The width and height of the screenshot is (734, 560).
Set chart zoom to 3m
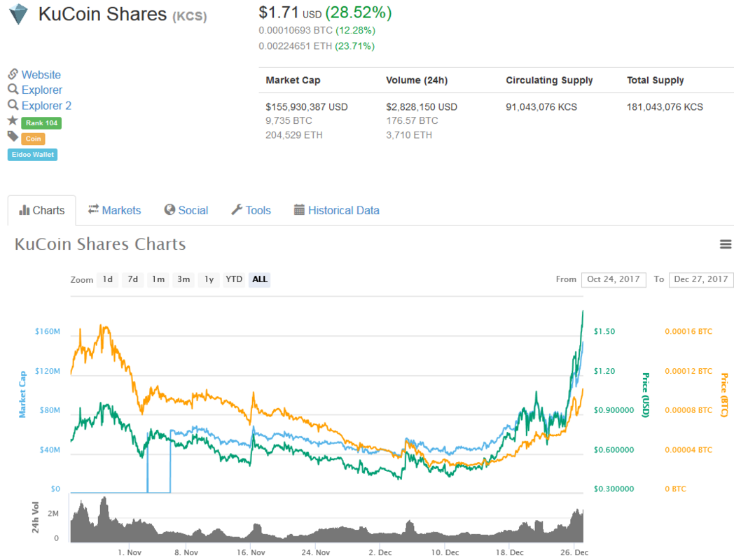click(183, 279)
